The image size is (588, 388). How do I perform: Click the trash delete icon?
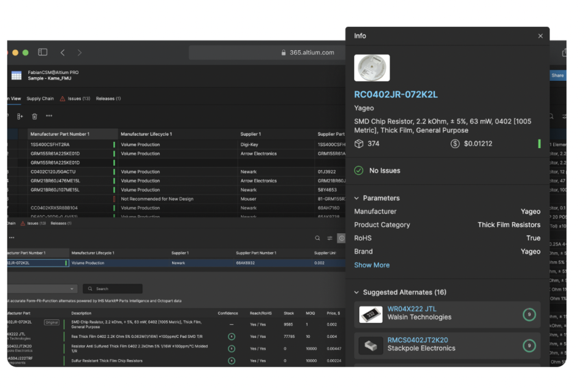(35, 116)
